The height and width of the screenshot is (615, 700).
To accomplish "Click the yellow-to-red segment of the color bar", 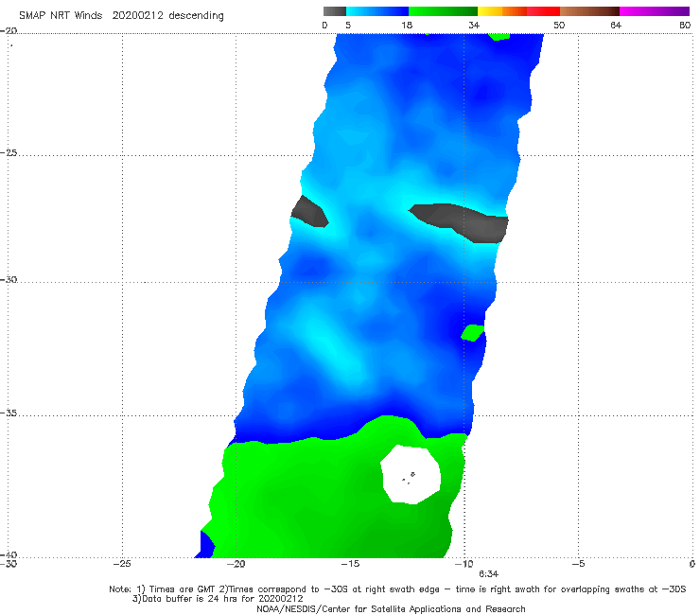I will tap(518, 11).
